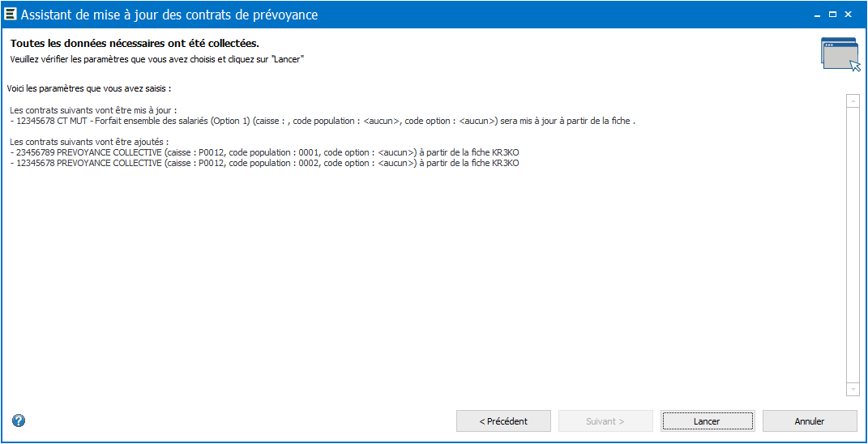Click the line starting '12345678 CT MUT'

point(323,122)
